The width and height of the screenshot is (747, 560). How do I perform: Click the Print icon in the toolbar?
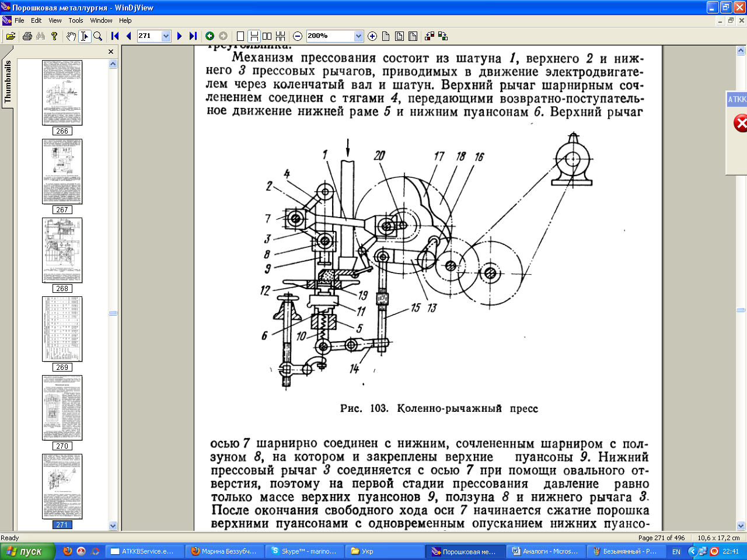(27, 36)
